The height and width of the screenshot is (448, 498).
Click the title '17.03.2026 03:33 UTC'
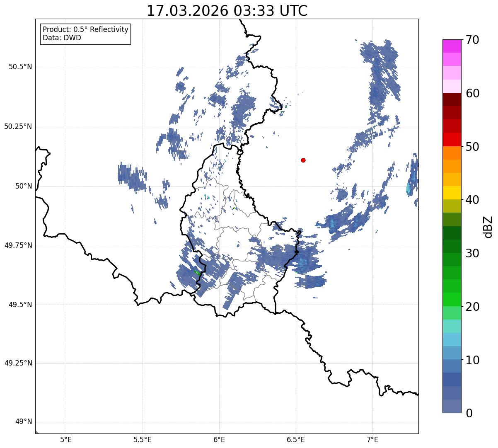[x=227, y=11]
